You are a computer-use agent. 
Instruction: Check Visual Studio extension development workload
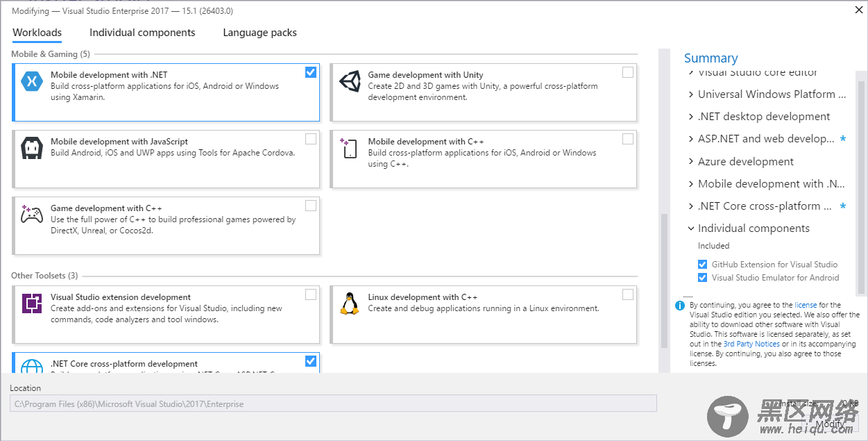click(311, 294)
